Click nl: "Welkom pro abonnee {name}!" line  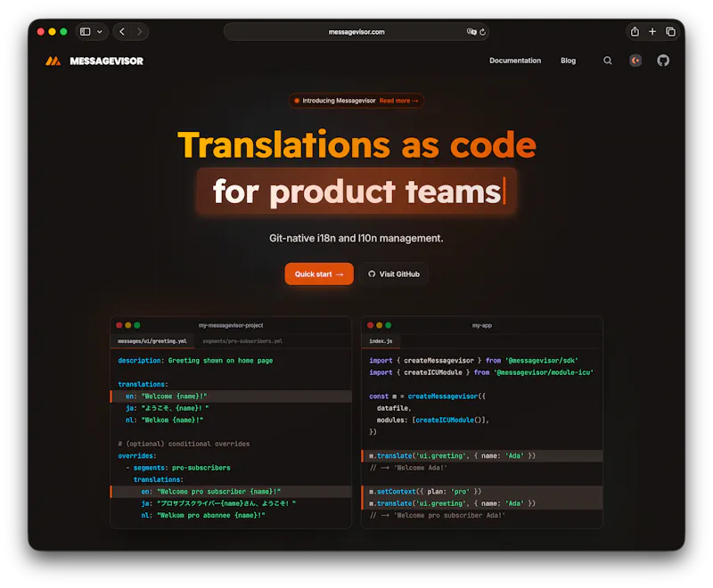tap(203, 515)
